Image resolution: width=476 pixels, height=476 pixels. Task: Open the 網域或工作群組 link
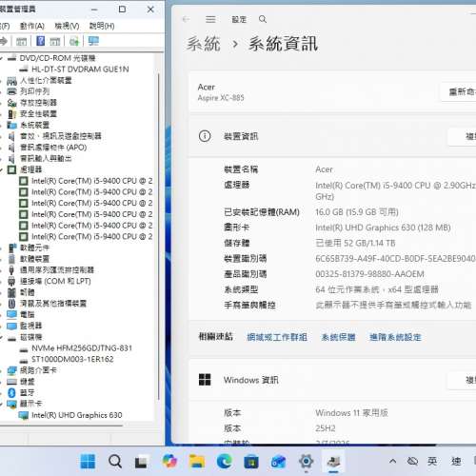pyautogui.click(x=277, y=337)
